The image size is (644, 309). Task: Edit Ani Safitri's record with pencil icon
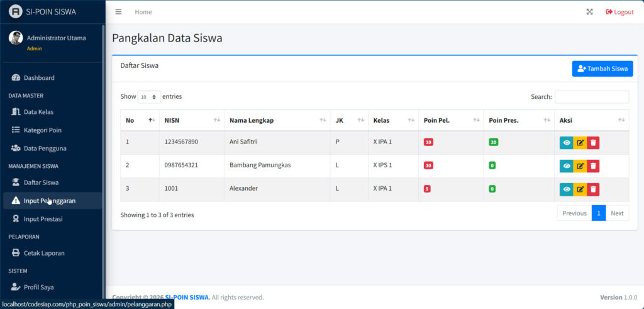[x=580, y=143]
